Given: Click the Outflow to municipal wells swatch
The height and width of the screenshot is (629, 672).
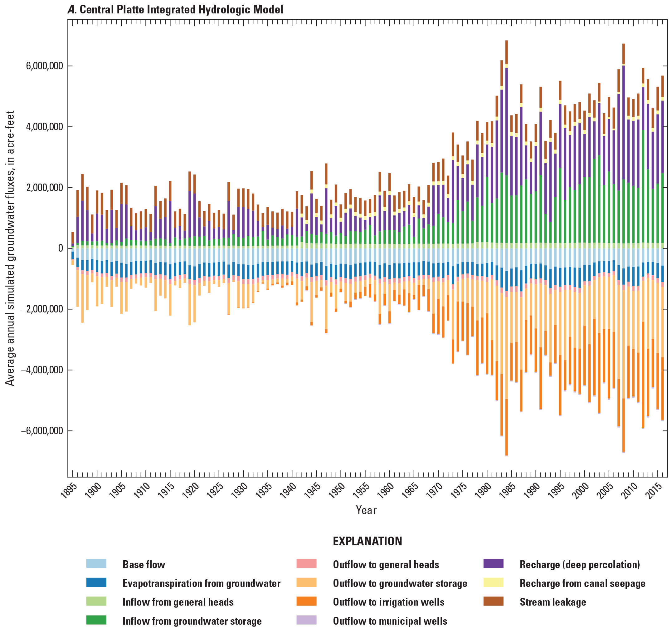Looking at the screenshot, I should (306, 620).
